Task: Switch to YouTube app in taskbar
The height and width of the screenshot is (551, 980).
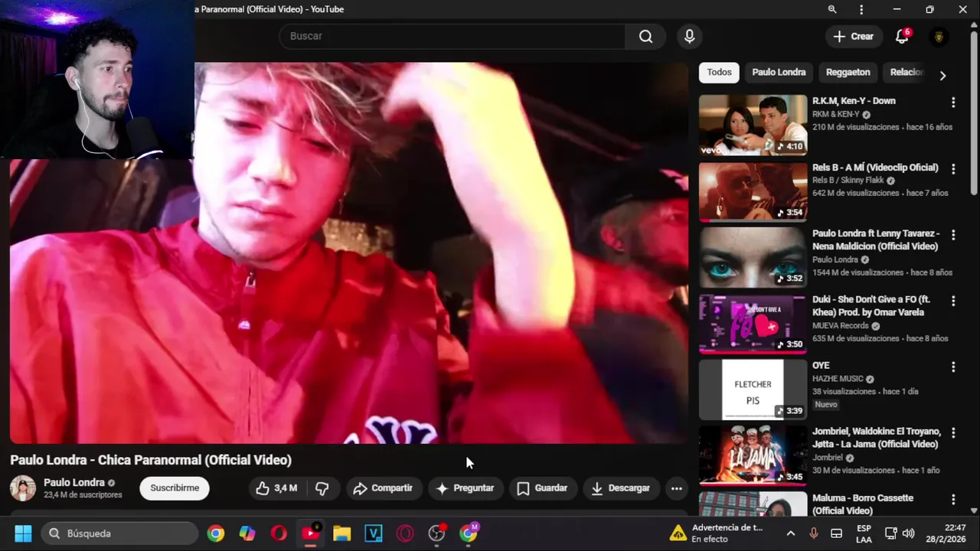Action: point(310,533)
